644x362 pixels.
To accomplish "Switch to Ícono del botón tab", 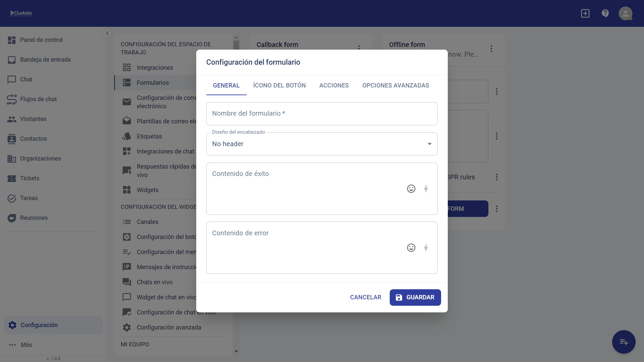I will [279, 85].
